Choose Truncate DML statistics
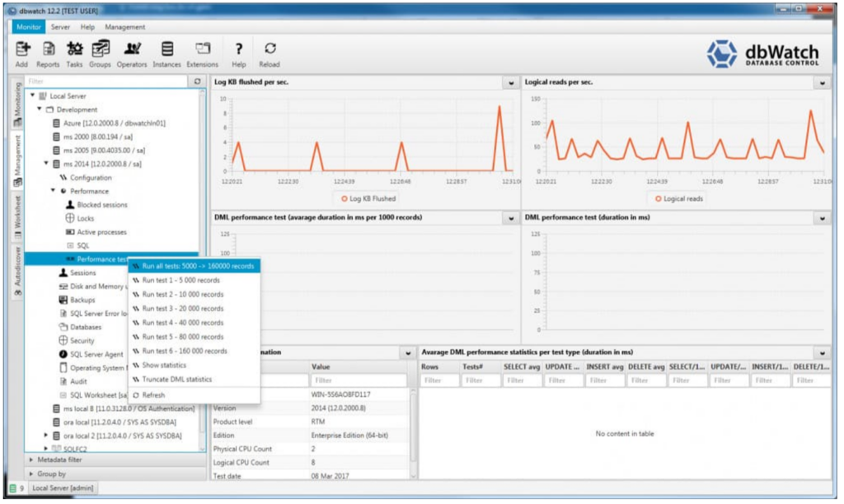Image resolution: width=844 pixels, height=504 pixels. [x=195, y=379]
